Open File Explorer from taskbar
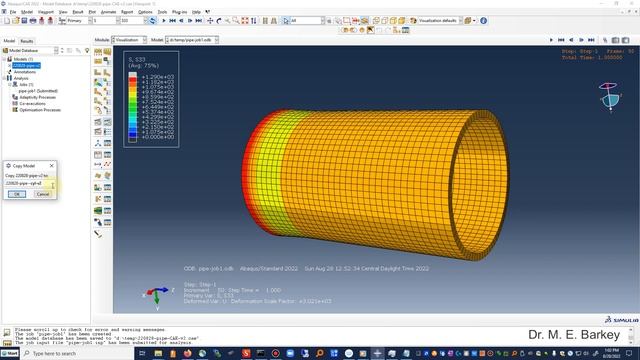This screenshot has width=640, height=360. click(x=158, y=353)
